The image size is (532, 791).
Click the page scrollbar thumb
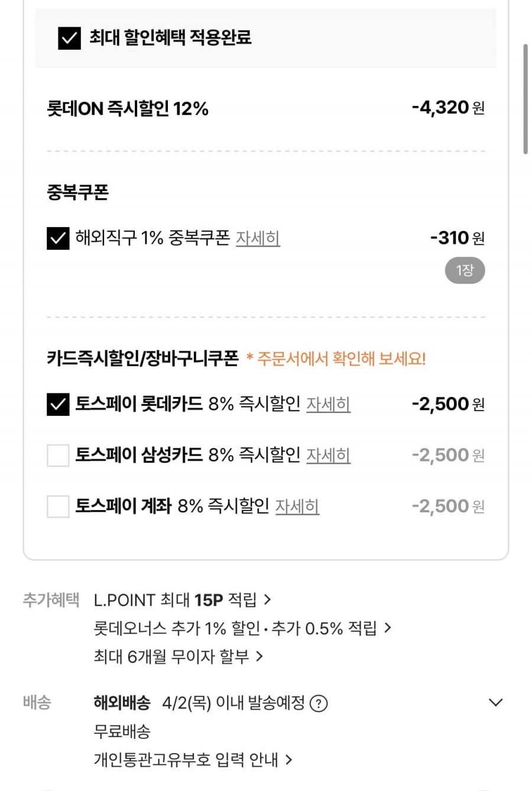(x=525, y=99)
